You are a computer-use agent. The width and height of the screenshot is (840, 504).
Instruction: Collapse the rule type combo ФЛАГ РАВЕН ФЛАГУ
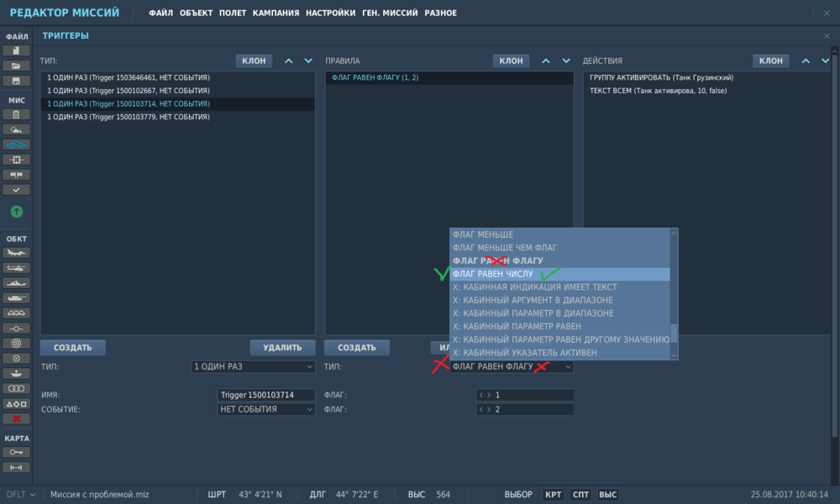[x=512, y=366]
